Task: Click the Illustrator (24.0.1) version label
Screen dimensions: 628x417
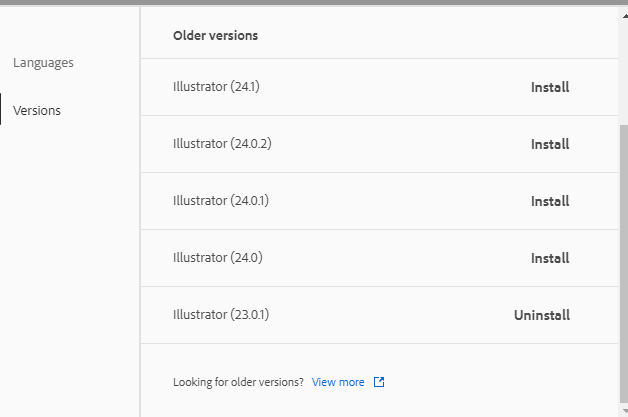Action: pyautogui.click(x=221, y=201)
